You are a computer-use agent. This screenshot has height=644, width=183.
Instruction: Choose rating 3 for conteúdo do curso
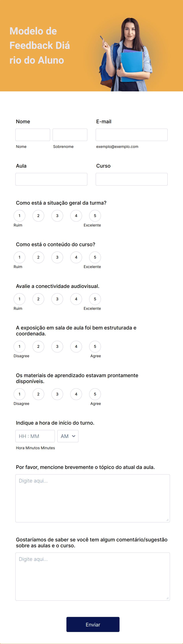coord(57,257)
